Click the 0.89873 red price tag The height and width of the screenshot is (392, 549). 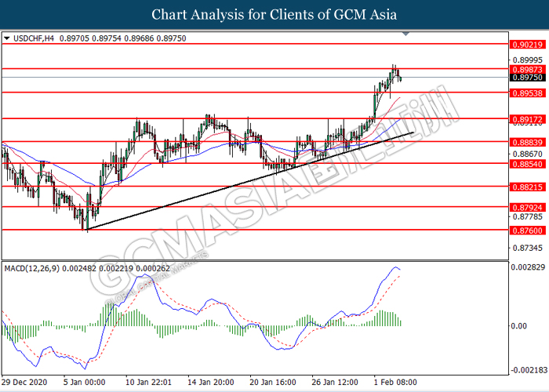[x=525, y=69]
